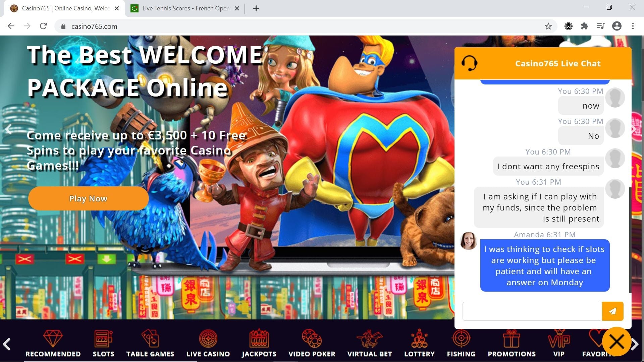Open the Live Casino category
644x362 pixels.
(208, 343)
